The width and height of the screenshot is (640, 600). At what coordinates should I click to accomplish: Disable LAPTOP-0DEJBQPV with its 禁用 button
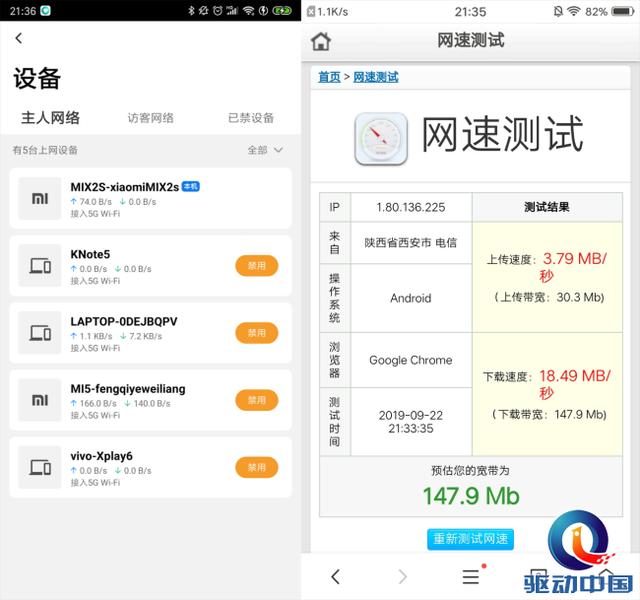tap(257, 333)
